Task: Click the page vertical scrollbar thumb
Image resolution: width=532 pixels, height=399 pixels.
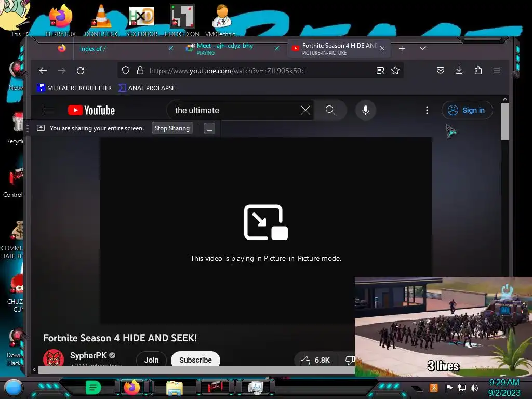Action: pos(505,122)
